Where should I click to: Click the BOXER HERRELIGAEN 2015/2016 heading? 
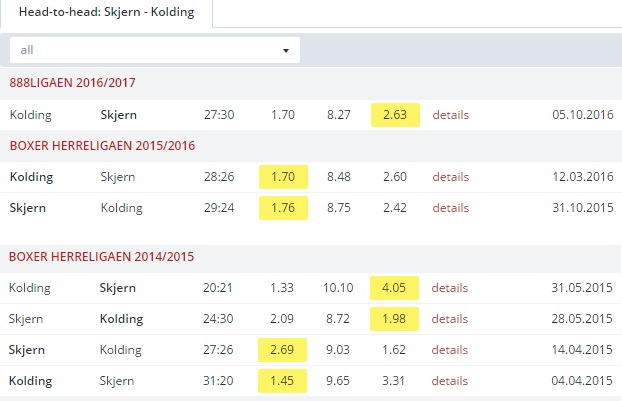pos(102,146)
